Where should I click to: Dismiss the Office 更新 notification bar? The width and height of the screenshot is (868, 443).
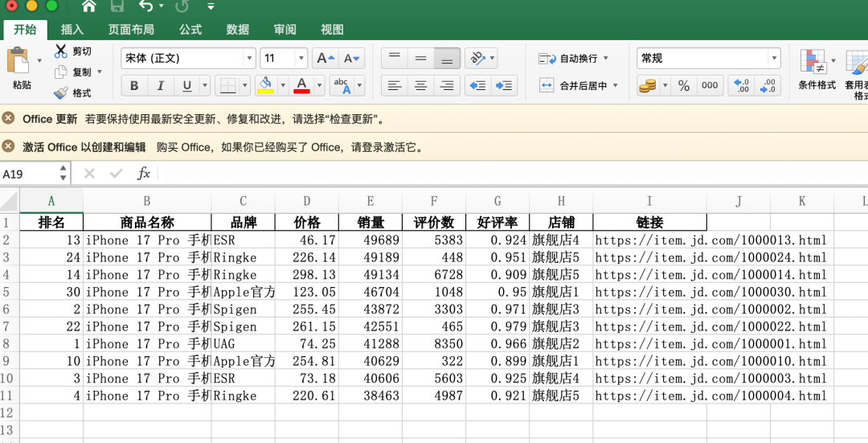[8, 118]
